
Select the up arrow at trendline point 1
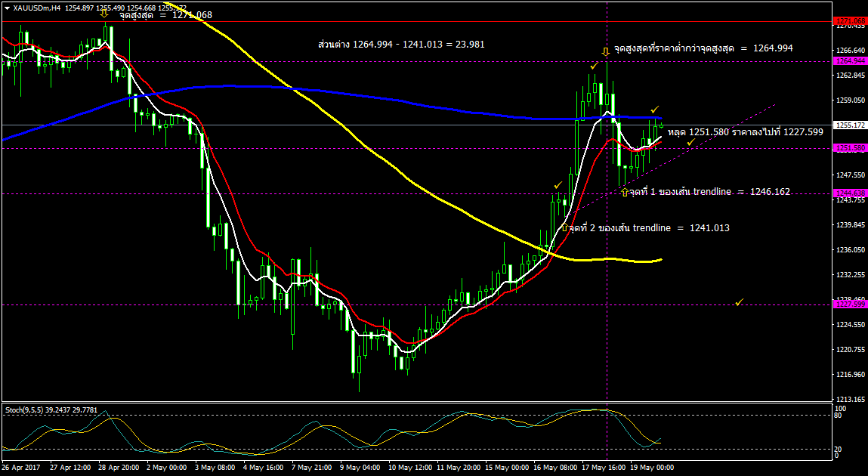[x=625, y=192]
